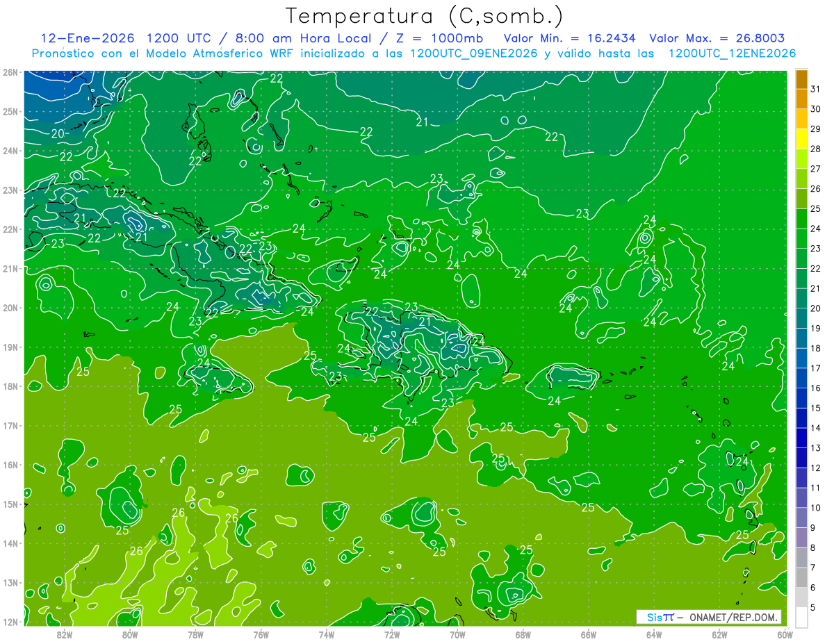The width and height of the screenshot is (834, 644).
Task: Click the 66W longitude axis label
Action: tap(589, 634)
